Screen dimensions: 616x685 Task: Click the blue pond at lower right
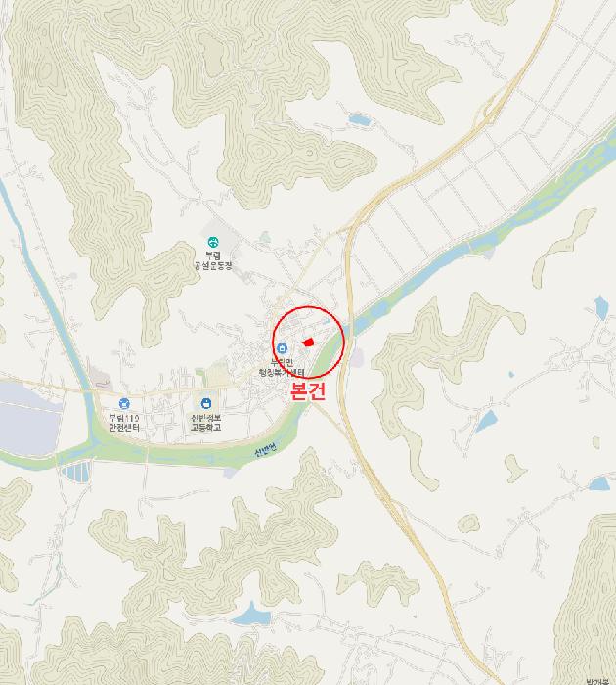(x=599, y=483)
